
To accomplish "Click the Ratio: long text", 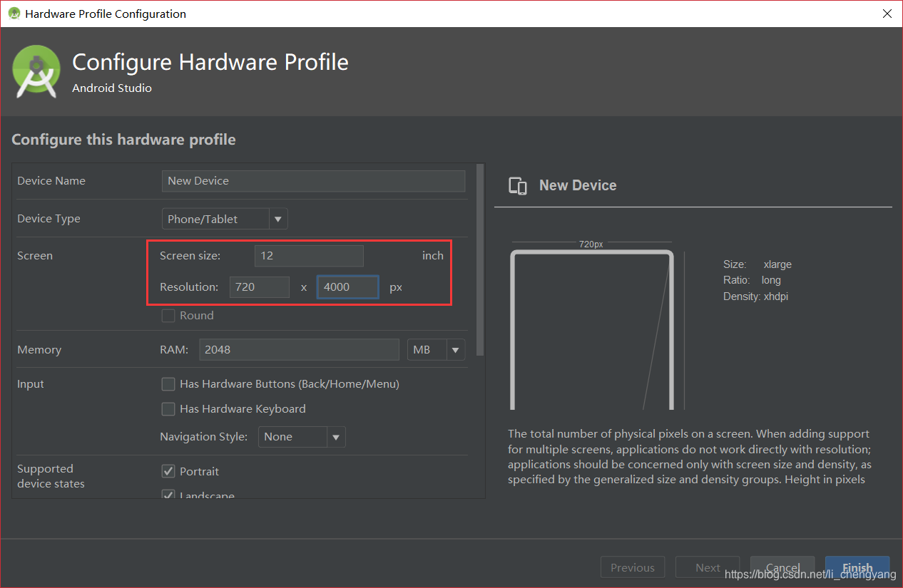I will click(x=752, y=280).
